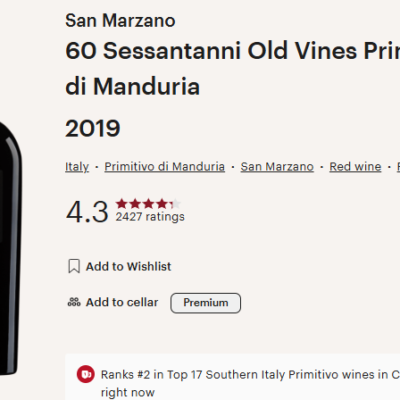
Task: Open the Italy country link
Action: tap(77, 167)
